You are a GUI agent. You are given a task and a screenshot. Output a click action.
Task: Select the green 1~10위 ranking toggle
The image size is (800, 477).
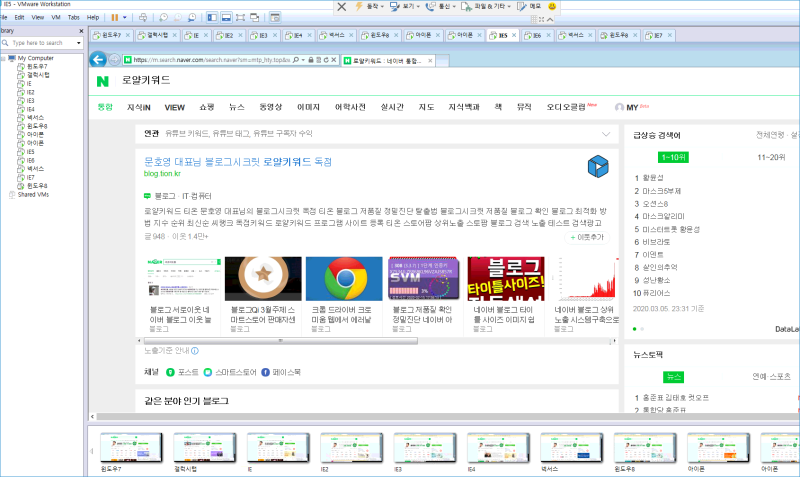point(673,157)
